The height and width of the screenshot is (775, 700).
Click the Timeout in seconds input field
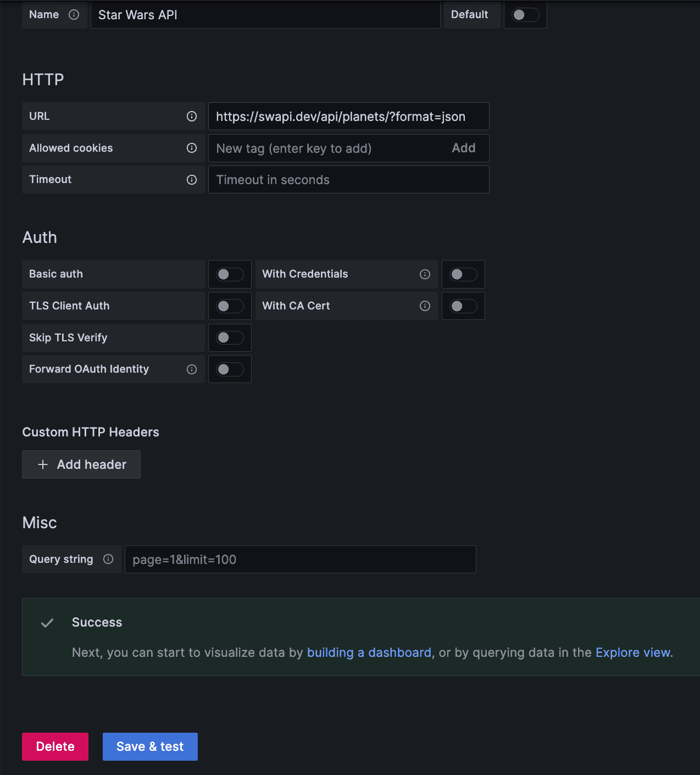tap(348, 180)
